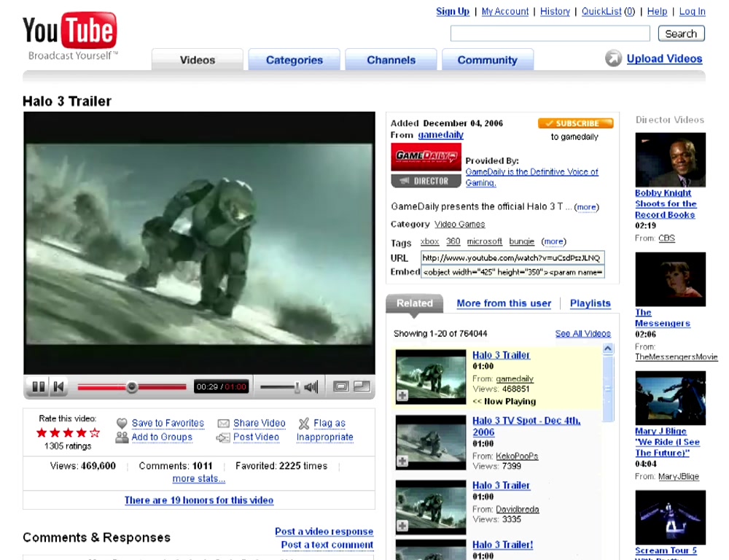Expand the description with (more) link
The image size is (729, 560).
(586, 207)
